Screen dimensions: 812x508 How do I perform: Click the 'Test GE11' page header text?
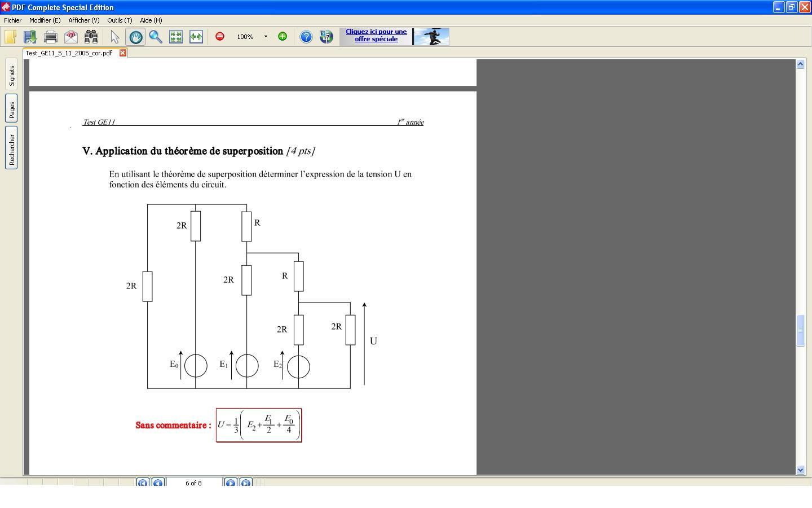pyautogui.click(x=99, y=122)
